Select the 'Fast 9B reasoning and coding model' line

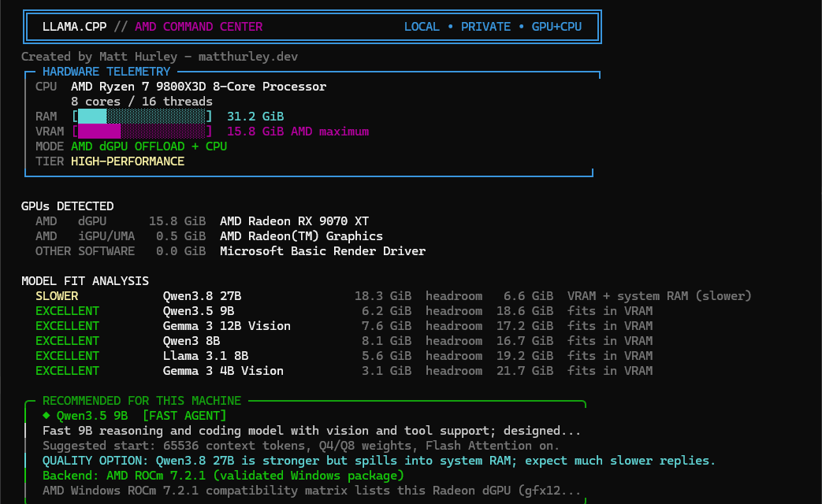[x=311, y=432]
